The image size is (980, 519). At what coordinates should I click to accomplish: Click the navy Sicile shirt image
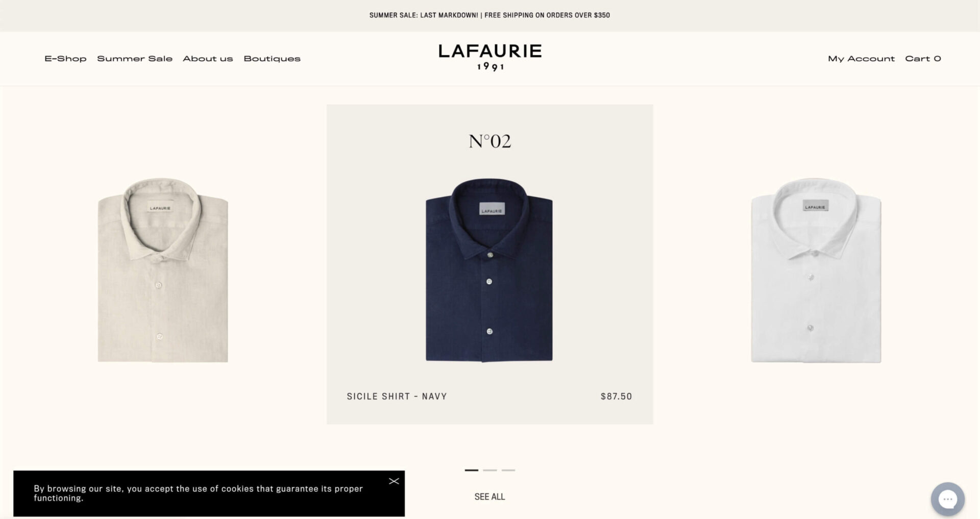click(x=489, y=270)
